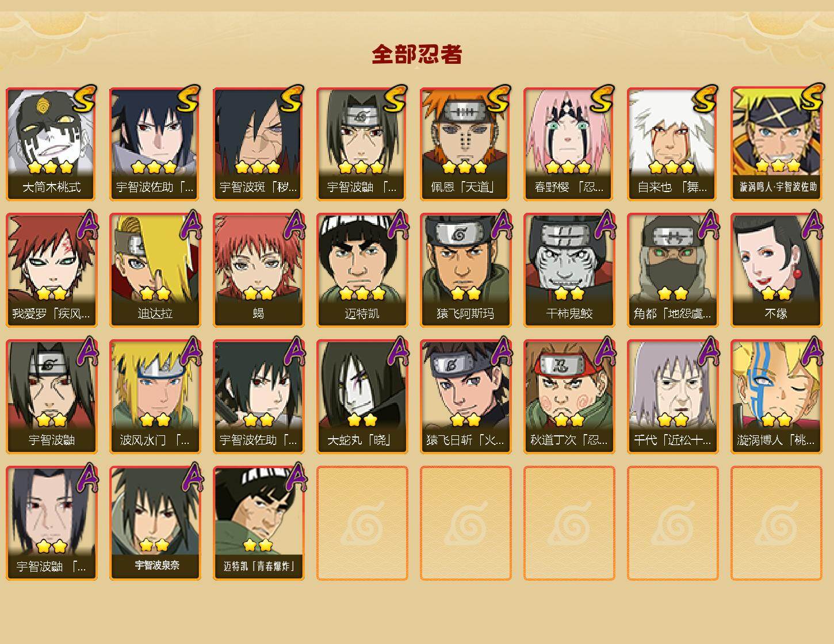Click the S-rank badge on 自来也 card
Image resolution: width=834 pixels, height=644 pixels.
[x=705, y=99]
